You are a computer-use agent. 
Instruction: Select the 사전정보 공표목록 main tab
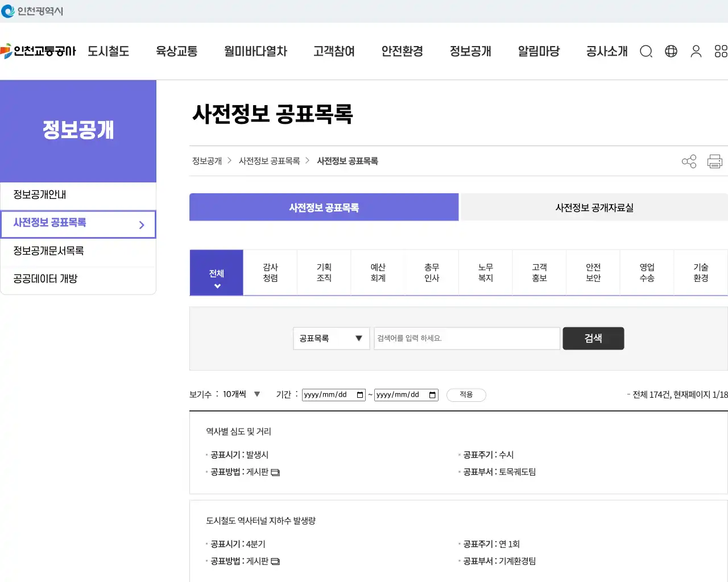[x=324, y=207]
